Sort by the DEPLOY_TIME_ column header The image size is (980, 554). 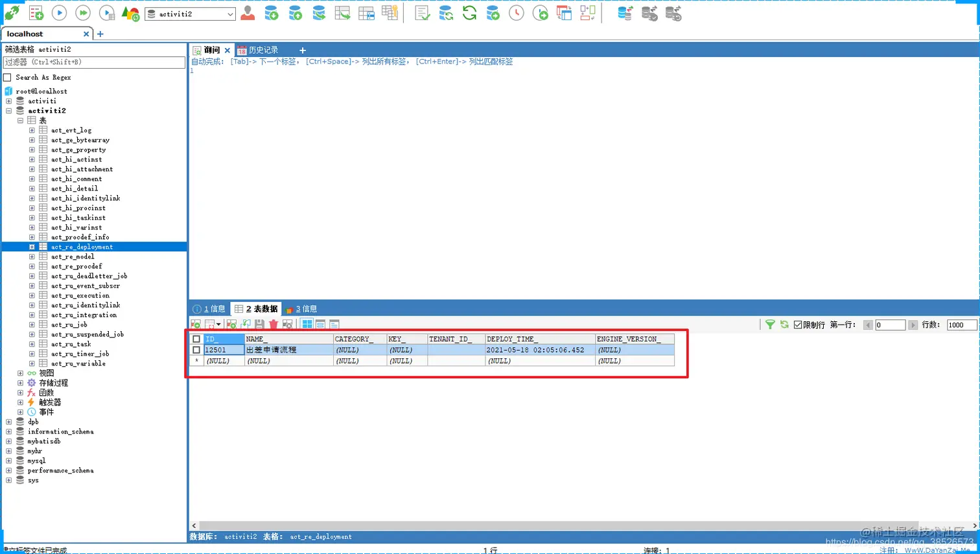tap(540, 339)
